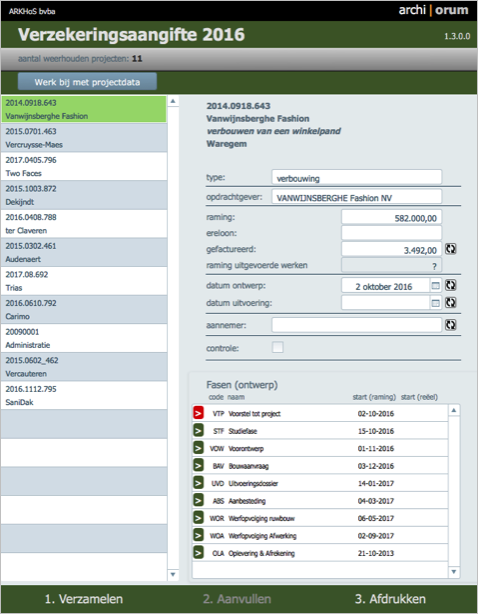Image resolution: width=478 pixels, height=614 pixels.
Task: Click the refresh icon next to gefactureerd
Action: [451, 249]
